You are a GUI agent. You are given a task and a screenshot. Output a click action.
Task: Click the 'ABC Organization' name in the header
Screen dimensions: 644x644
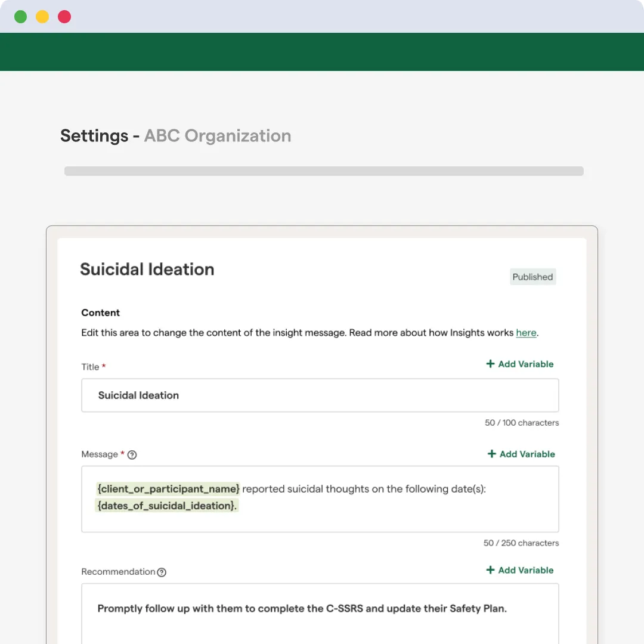point(218,136)
